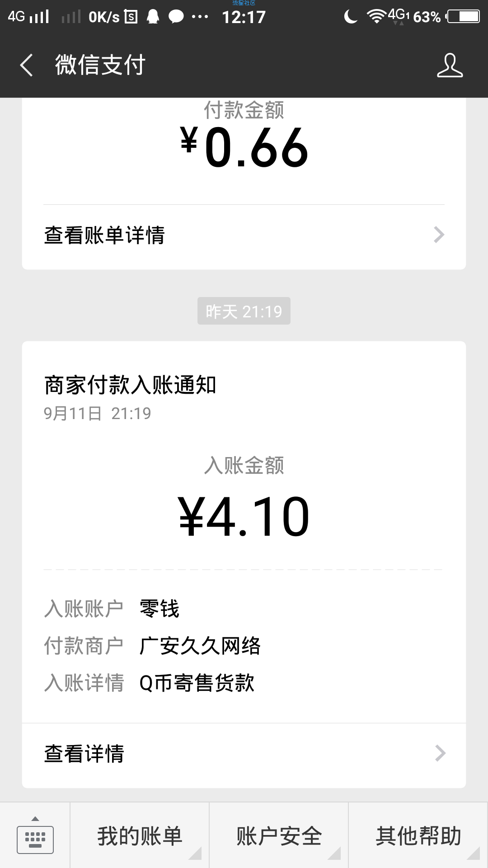
Task: Tap the QQ penguin notification icon
Action: coord(153,17)
